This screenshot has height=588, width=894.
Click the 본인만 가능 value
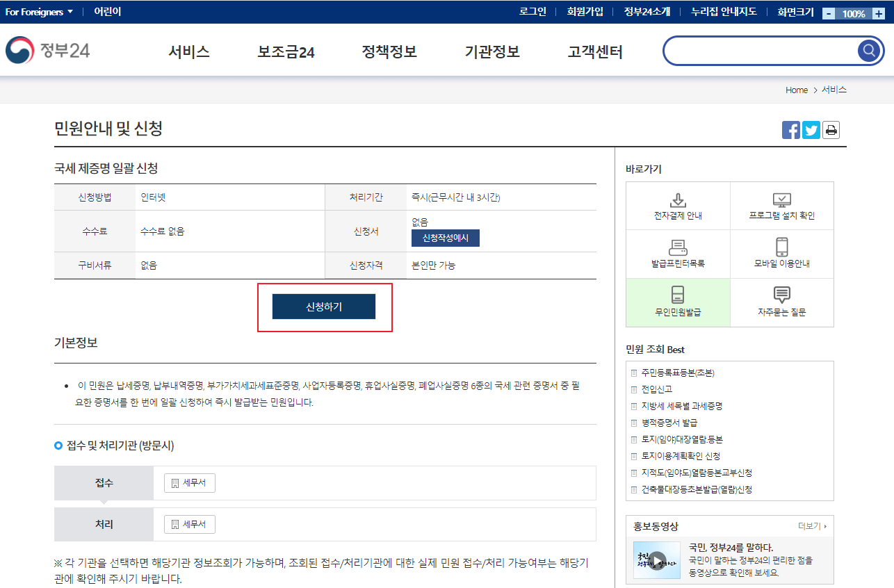(x=433, y=266)
